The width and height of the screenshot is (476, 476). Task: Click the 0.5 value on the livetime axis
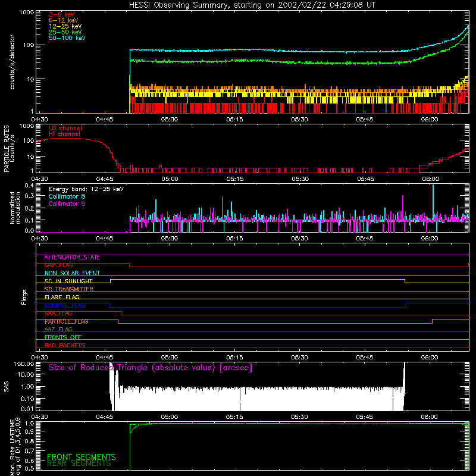29,468
